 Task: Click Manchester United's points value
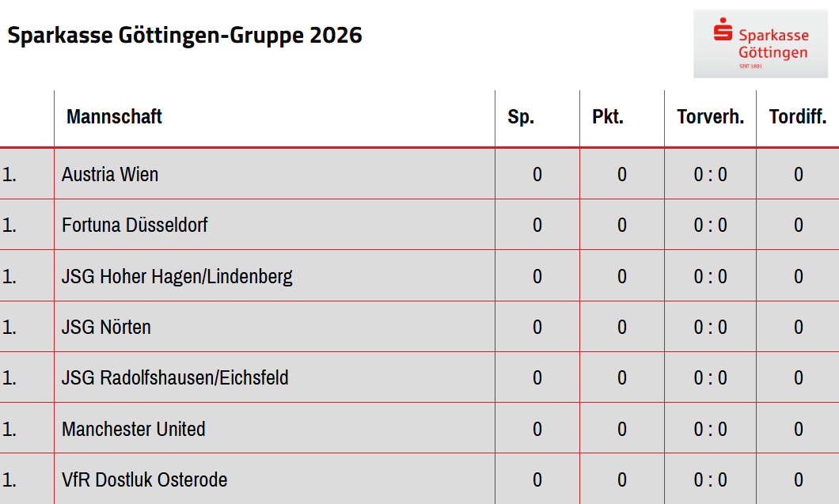(621, 429)
